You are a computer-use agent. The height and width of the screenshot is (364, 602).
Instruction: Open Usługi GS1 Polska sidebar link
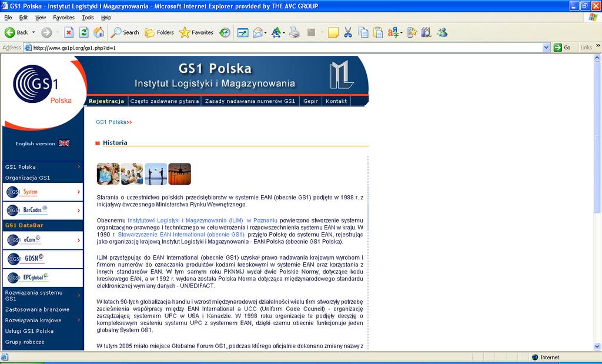[29, 331]
